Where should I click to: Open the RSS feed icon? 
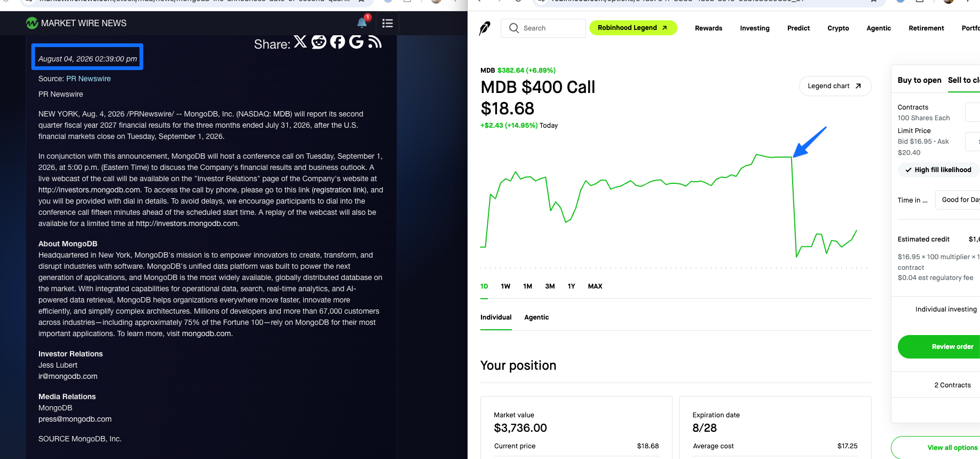(x=375, y=42)
